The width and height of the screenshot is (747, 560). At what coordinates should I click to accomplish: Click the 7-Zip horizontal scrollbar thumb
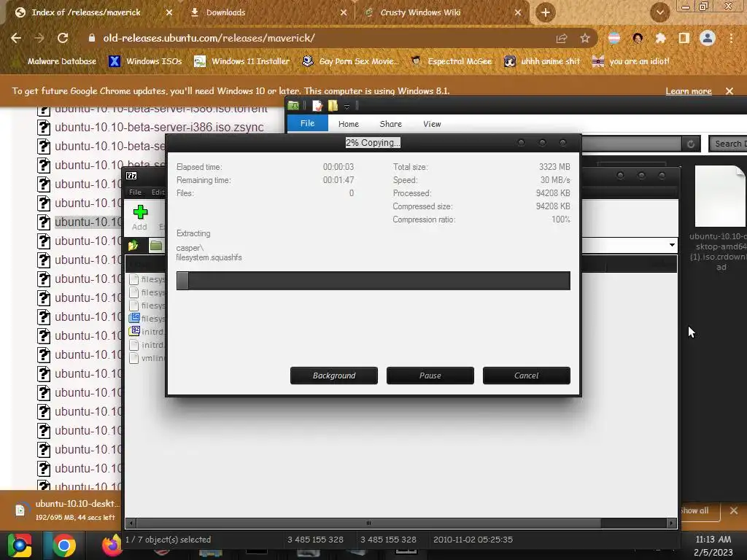pyautogui.click(x=368, y=524)
